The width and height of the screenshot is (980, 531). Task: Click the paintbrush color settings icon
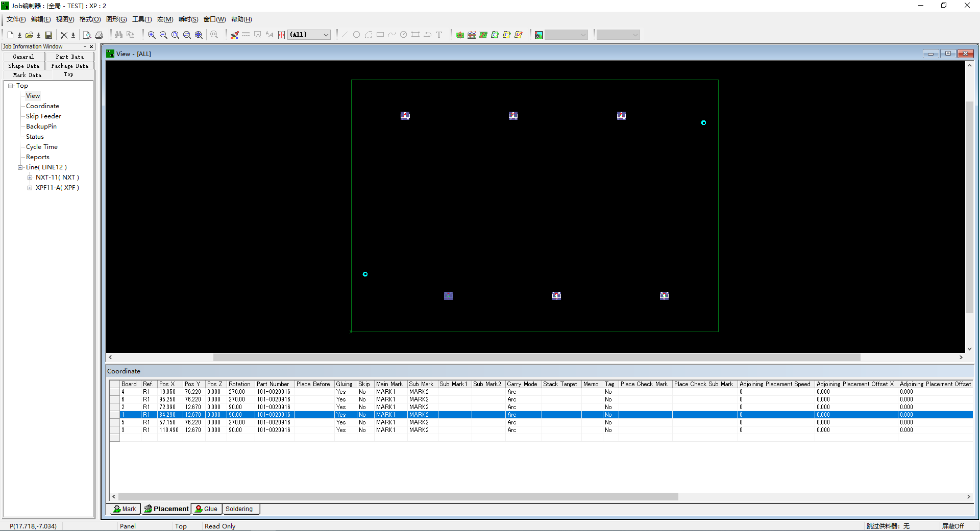(x=234, y=35)
